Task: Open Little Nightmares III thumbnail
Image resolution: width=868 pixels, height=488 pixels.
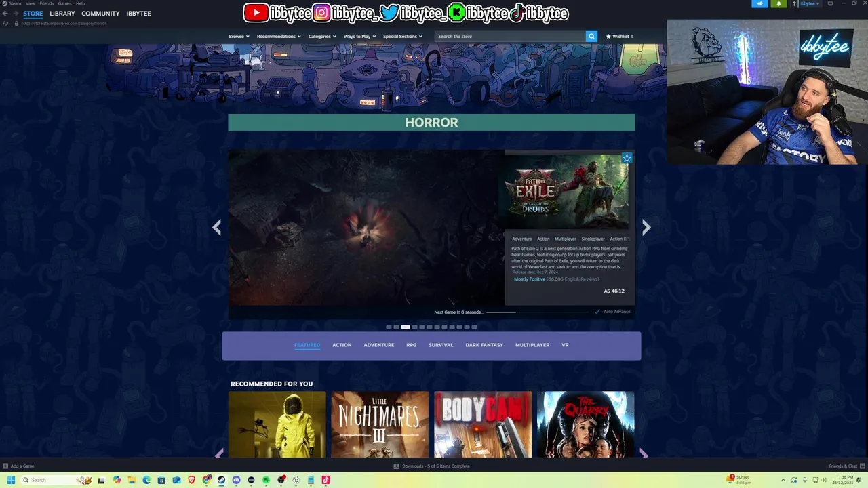Action: click(380, 424)
